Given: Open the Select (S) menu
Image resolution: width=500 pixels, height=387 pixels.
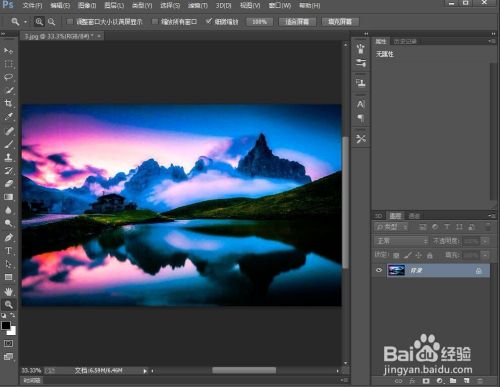Looking at the screenshot, I should click(x=170, y=6).
